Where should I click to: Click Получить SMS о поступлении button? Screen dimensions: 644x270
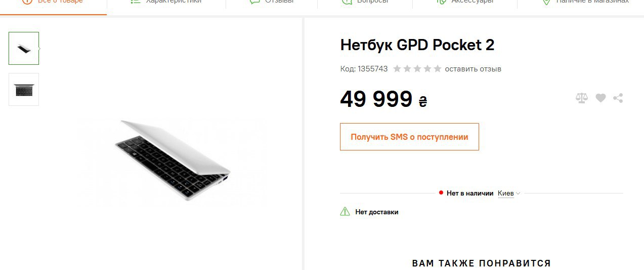pyautogui.click(x=409, y=137)
